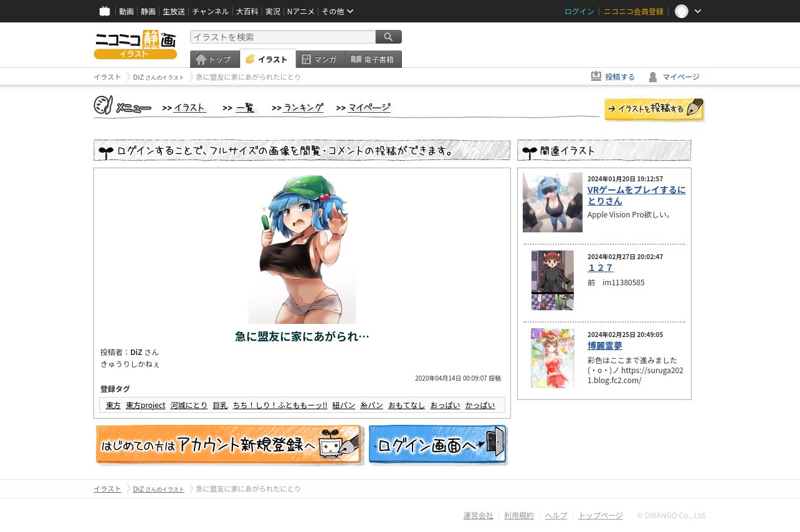The height and width of the screenshot is (532, 800).
Task: Click the イラストを投稿する button
Action: (x=654, y=109)
